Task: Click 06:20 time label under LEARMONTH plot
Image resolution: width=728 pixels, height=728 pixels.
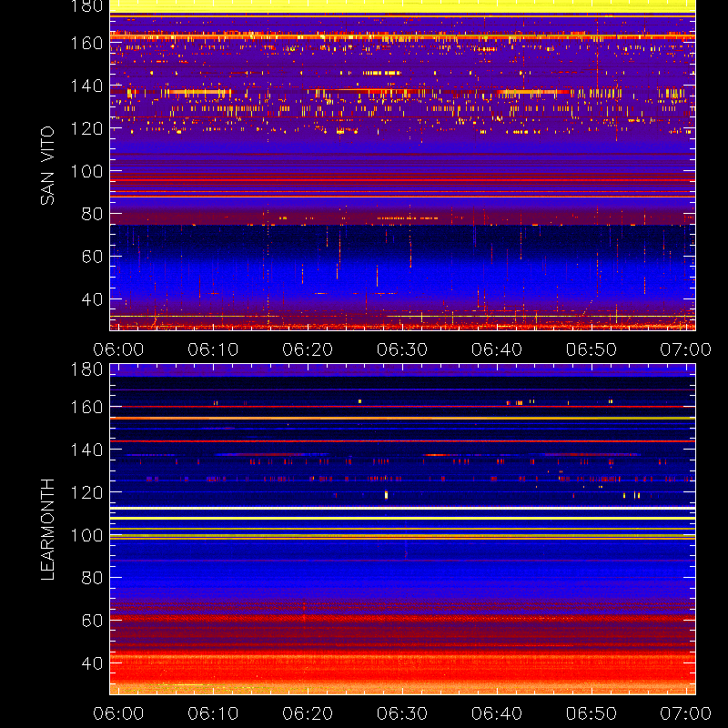Action: [x=308, y=713]
